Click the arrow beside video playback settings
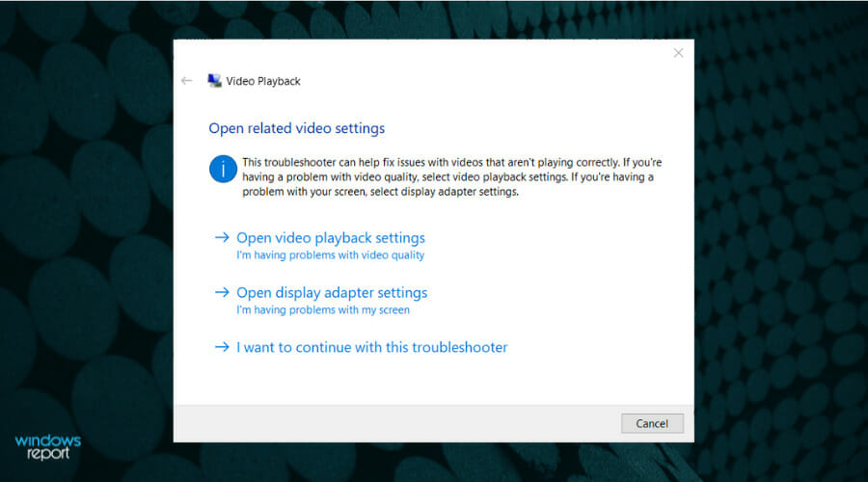This screenshot has width=868, height=482. click(222, 237)
